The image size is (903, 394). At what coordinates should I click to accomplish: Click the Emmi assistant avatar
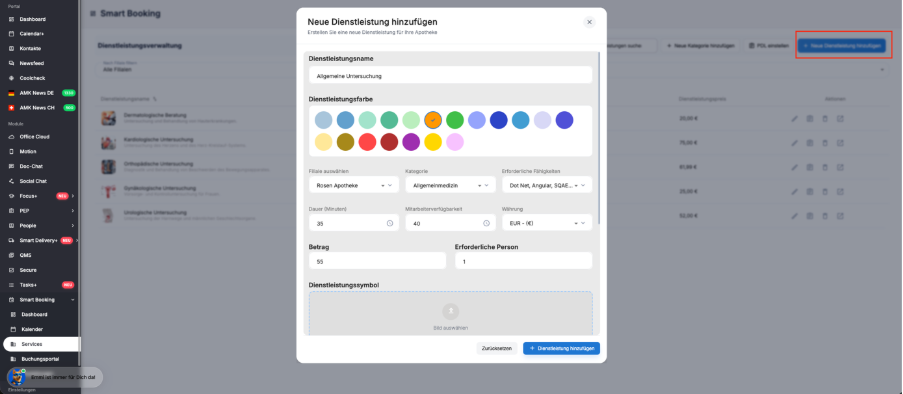coord(16,377)
